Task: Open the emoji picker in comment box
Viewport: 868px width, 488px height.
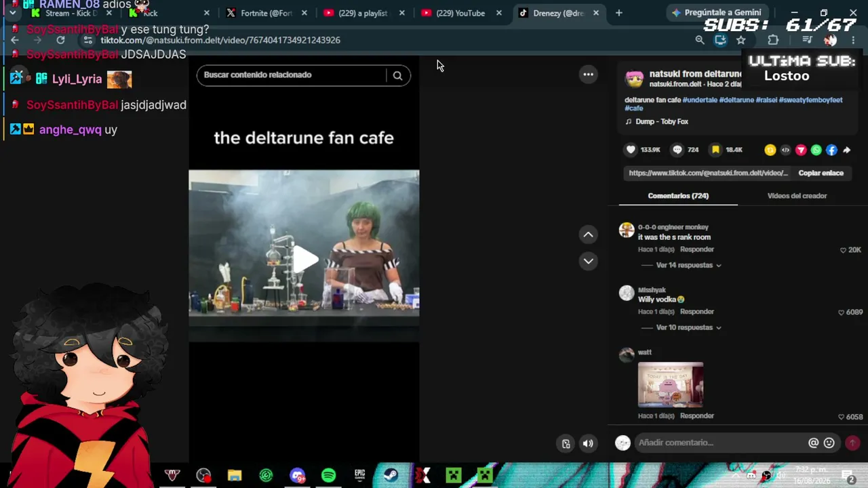Action: 829,443
